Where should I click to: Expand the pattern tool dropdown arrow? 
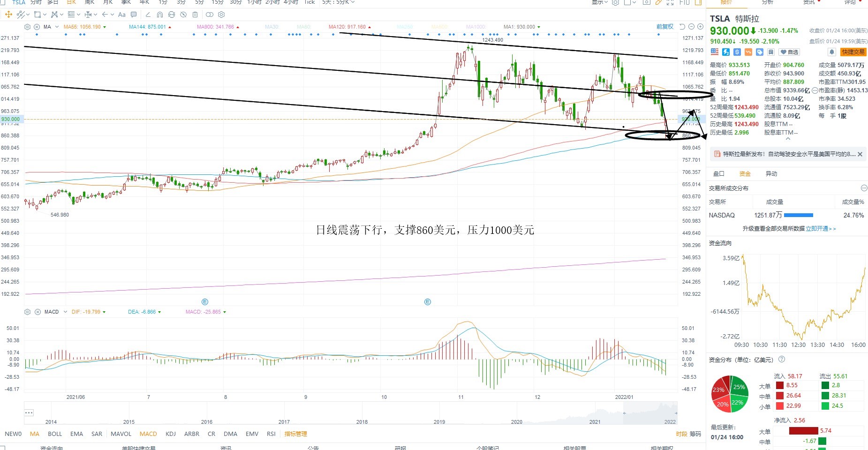[62, 15]
